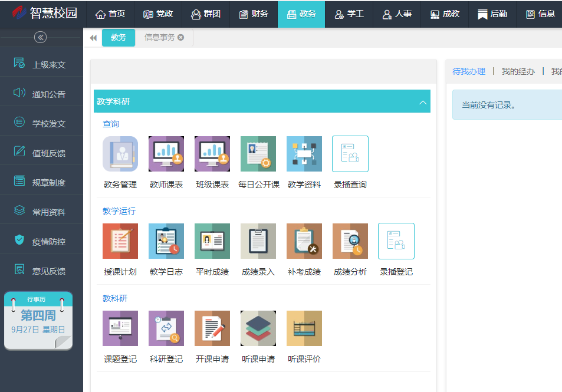
Task: Select the 科研登记 icon
Action: (166, 328)
